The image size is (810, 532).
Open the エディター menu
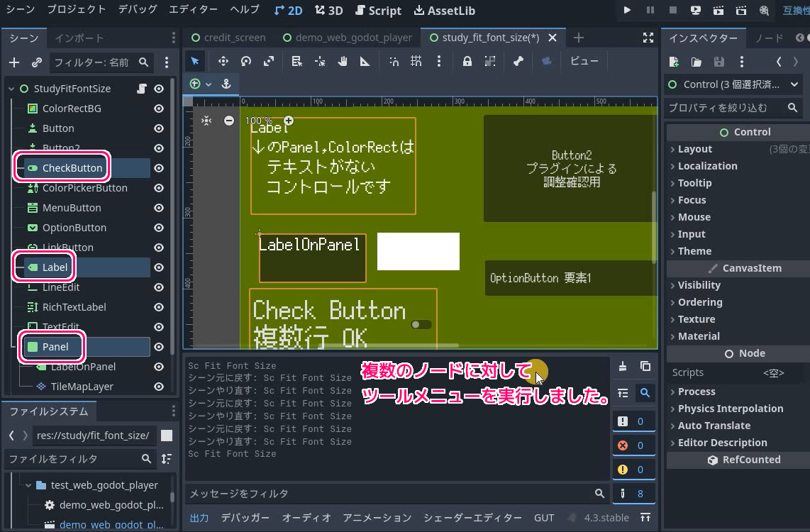pyautogui.click(x=193, y=10)
